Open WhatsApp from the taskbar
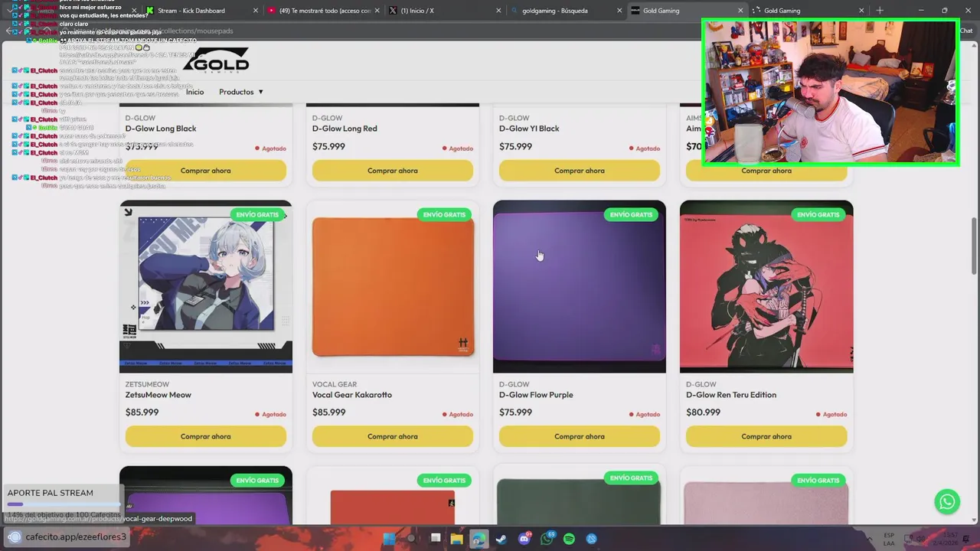This screenshot has height=551, width=980. point(547,539)
